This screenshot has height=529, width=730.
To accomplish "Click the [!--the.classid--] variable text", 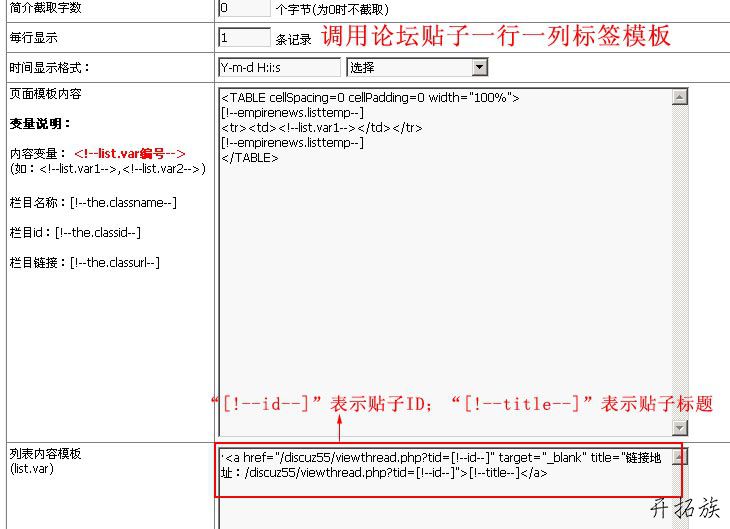I will [98, 232].
